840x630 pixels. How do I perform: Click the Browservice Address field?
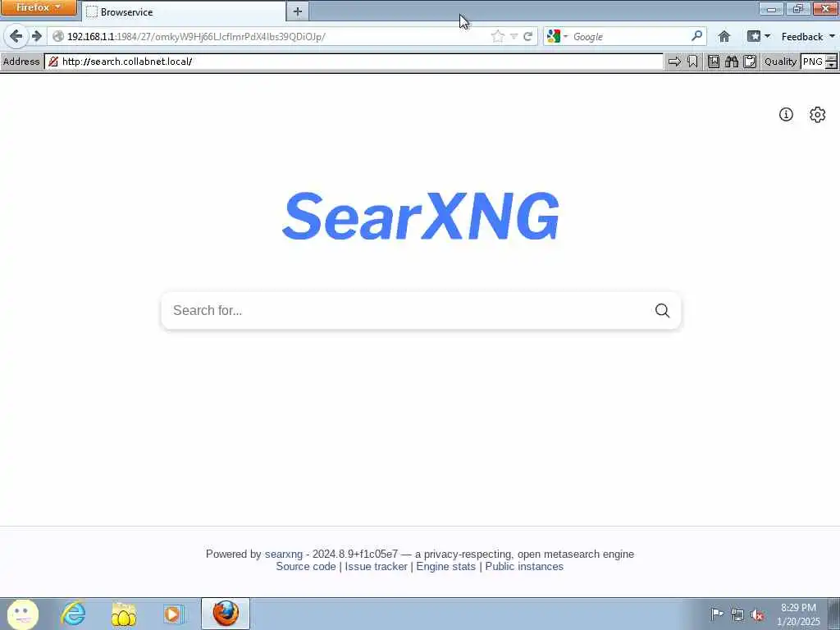(x=354, y=62)
